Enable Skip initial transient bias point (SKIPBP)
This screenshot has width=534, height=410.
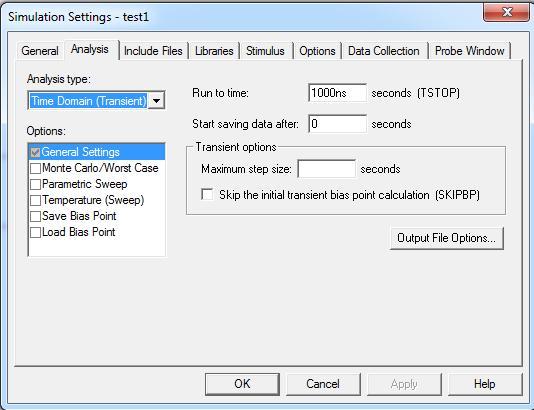coord(207,194)
